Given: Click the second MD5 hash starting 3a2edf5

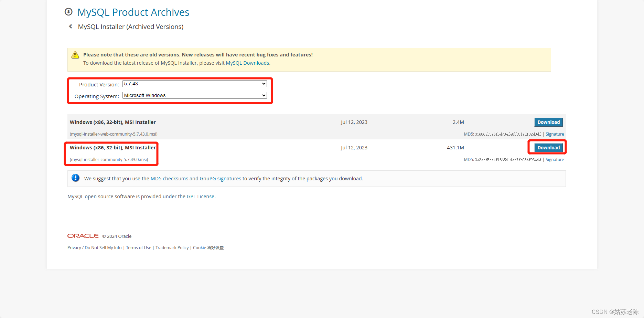Looking at the screenshot, I should [x=508, y=160].
